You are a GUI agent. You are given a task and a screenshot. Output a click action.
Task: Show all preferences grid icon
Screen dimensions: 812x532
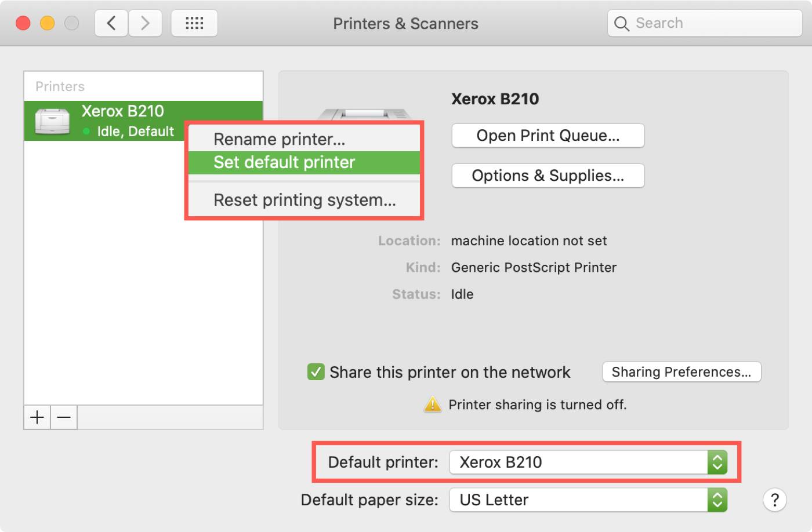(x=194, y=23)
